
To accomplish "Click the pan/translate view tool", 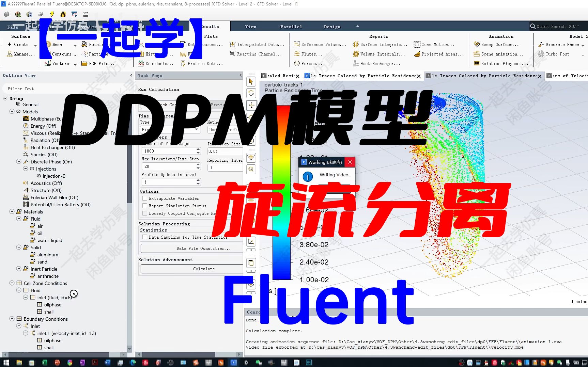I will pyautogui.click(x=251, y=105).
